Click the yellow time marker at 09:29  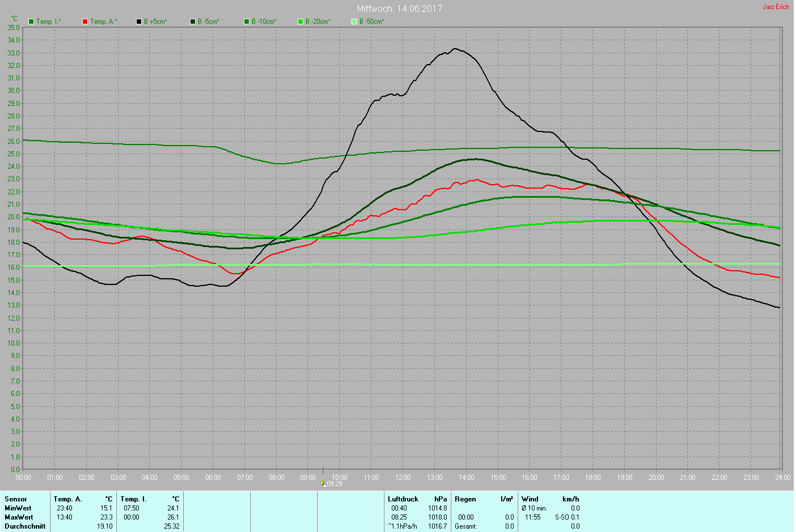pyautogui.click(x=323, y=483)
